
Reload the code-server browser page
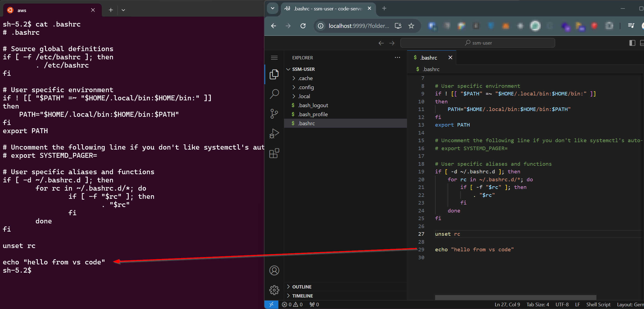(303, 26)
